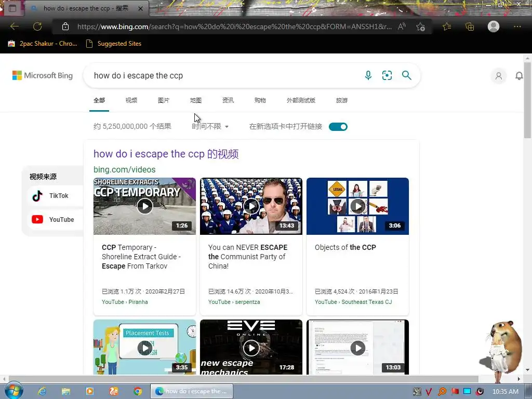This screenshot has width=532, height=399.
Task: Select the 全部 results tab
Action: coord(99,100)
